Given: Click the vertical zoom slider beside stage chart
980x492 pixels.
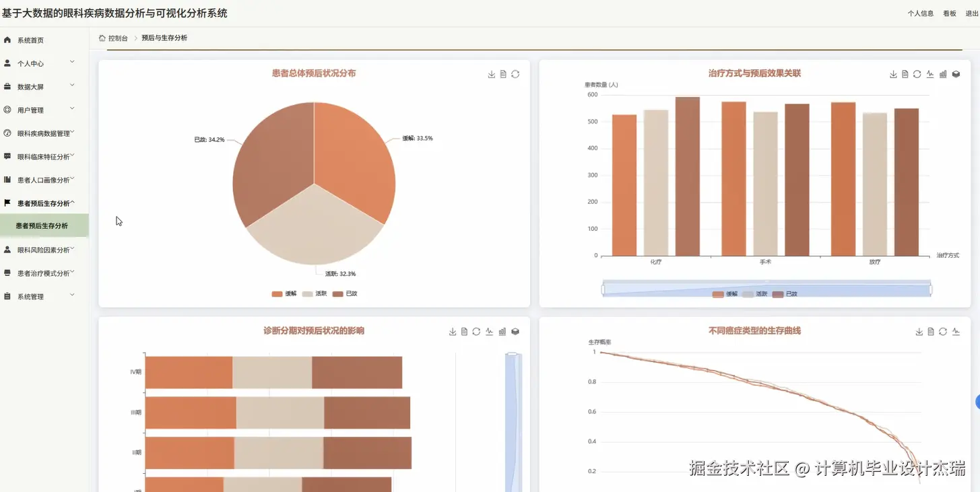Looking at the screenshot, I should (513, 421).
